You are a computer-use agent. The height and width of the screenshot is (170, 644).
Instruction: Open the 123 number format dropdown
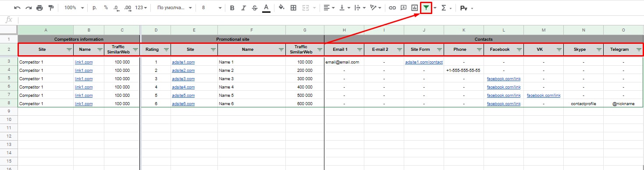141,8
